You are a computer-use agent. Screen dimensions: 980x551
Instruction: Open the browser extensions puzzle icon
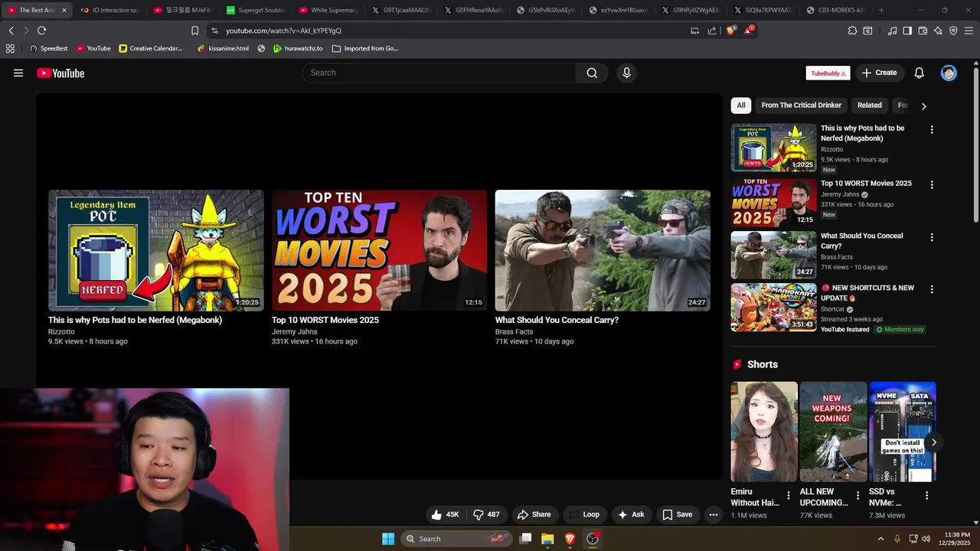(x=852, y=31)
